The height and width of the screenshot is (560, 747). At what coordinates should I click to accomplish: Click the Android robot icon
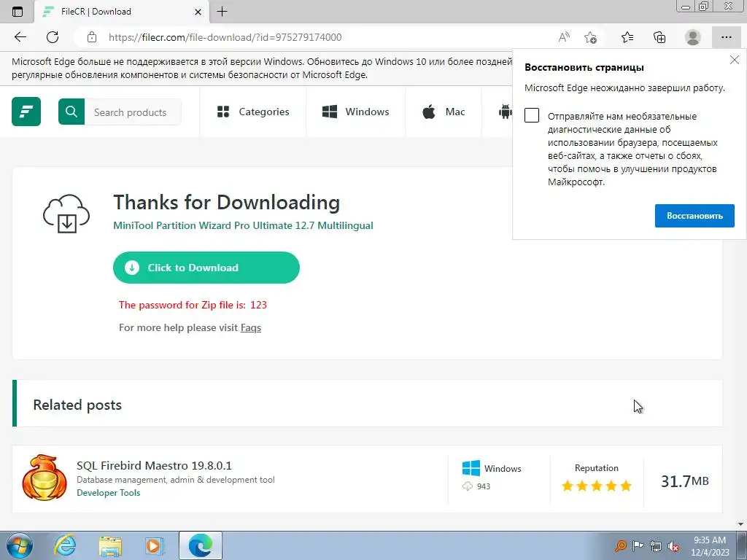(x=505, y=112)
